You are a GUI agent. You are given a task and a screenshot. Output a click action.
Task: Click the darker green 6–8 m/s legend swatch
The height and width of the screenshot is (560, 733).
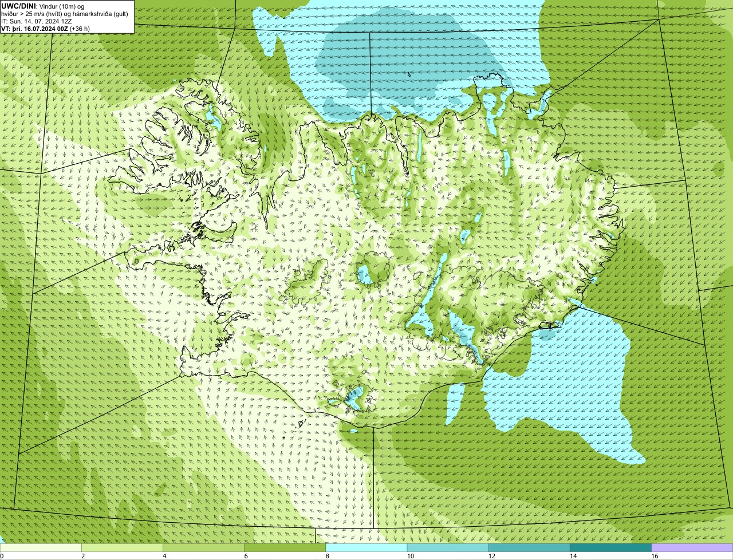[x=285, y=547]
